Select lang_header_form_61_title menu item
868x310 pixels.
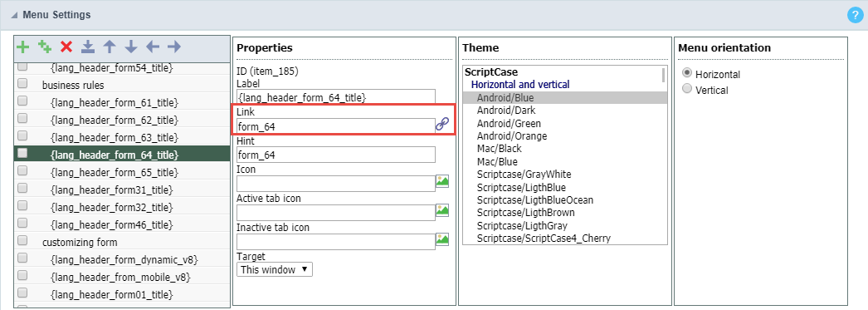click(115, 102)
